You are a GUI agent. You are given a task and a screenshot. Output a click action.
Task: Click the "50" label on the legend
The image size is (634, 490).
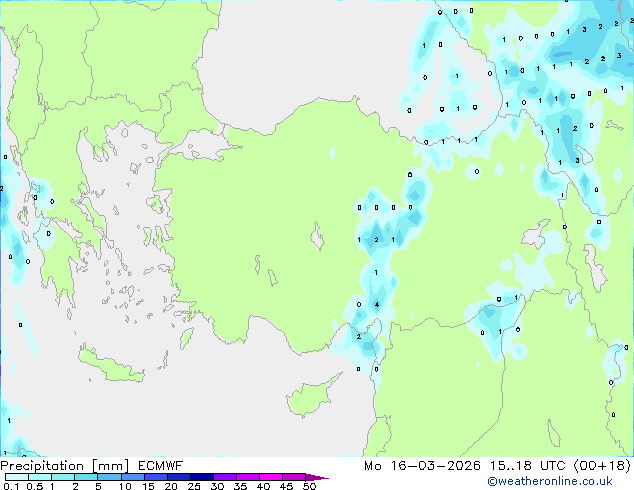[309, 486]
